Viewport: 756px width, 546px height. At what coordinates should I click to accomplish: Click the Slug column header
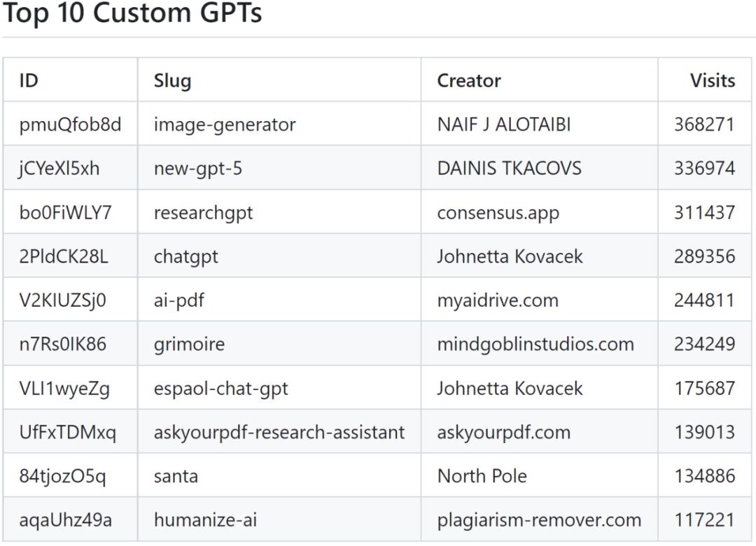pyautogui.click(x=172, y=80)
